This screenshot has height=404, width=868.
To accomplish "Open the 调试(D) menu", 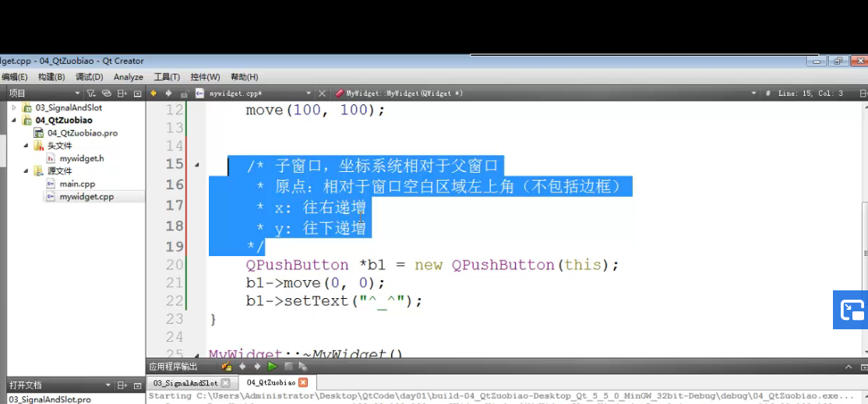I will click(x=89, y=77).
